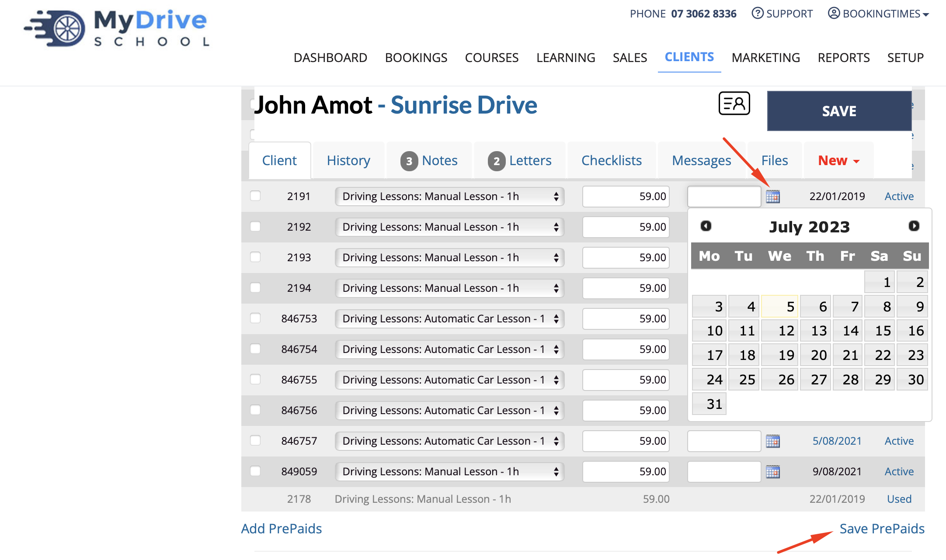Tick checkbox for prepaid 846756
This screenshot has height=560, width=946.
pyautogui.click(x=255, y=410)
